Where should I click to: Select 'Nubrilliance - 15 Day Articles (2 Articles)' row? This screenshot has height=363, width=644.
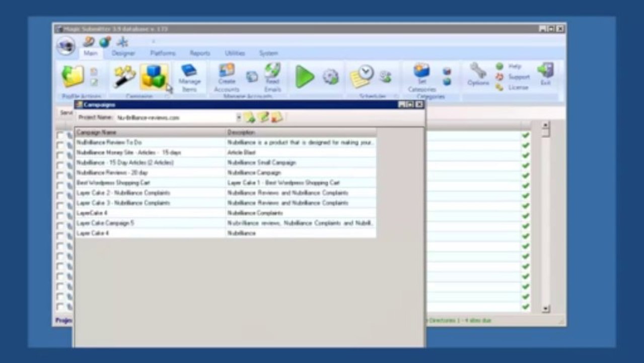point(226,162)
